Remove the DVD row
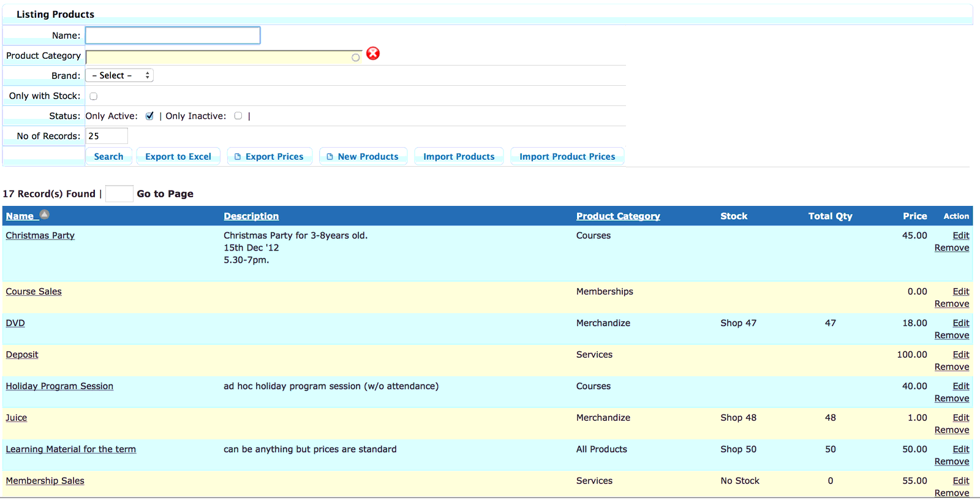This screenshot has height=500, width=980. click(x=952, y=335)
